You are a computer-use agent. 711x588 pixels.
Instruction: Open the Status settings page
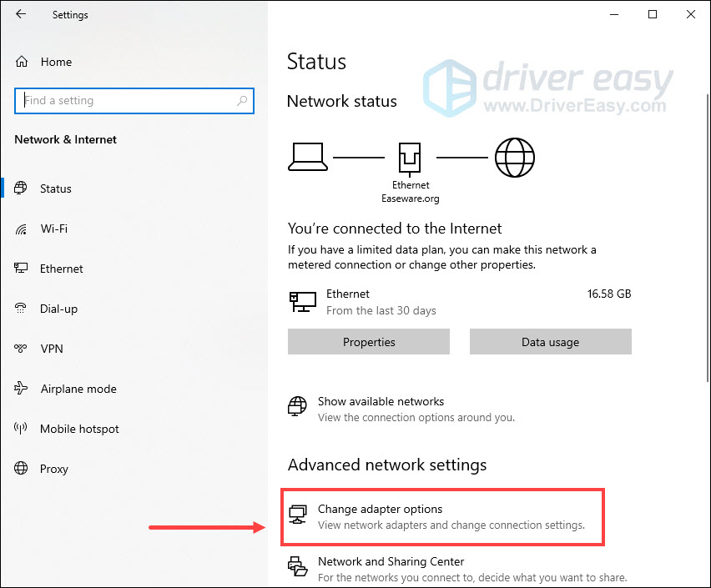click(x=55, y=188)
